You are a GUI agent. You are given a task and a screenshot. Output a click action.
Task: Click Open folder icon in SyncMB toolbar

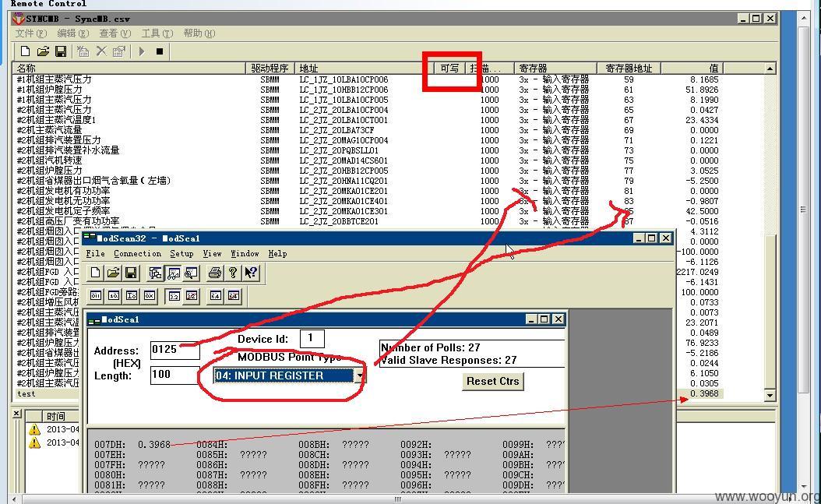point(43,51)
